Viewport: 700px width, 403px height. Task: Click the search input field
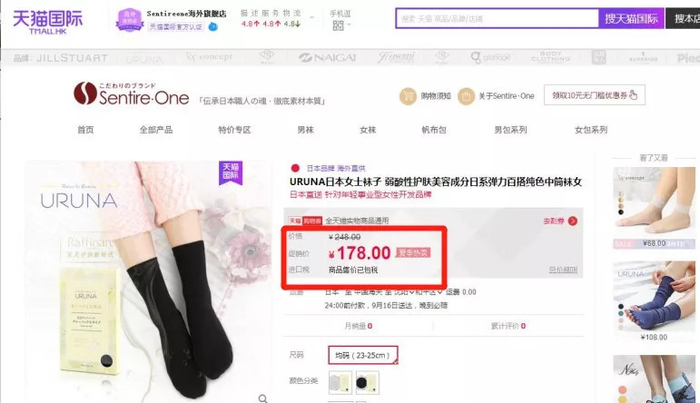pos(497,19)
